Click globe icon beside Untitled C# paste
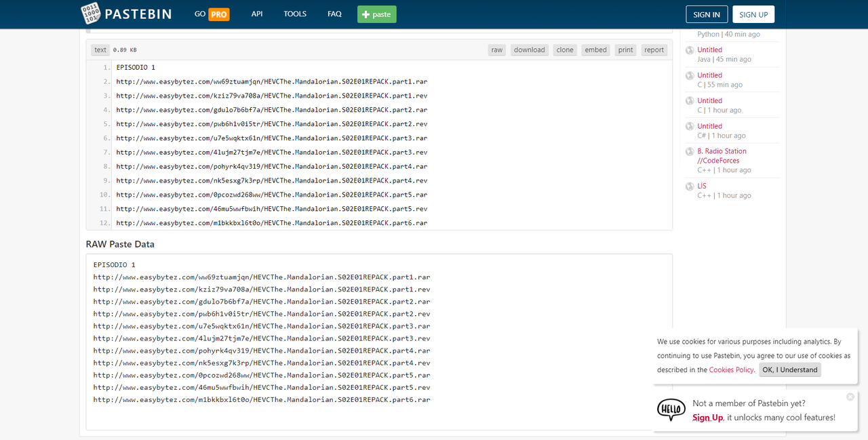Image resolution: width=868 pixels, height=440 pixels. (x=690, y=127)
